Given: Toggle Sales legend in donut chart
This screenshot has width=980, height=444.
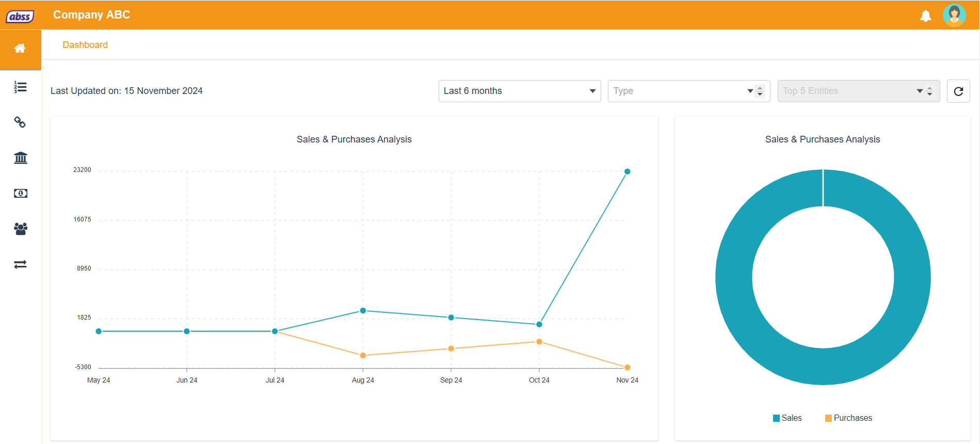Looking at the screenshot, I should tap(787, 418).
